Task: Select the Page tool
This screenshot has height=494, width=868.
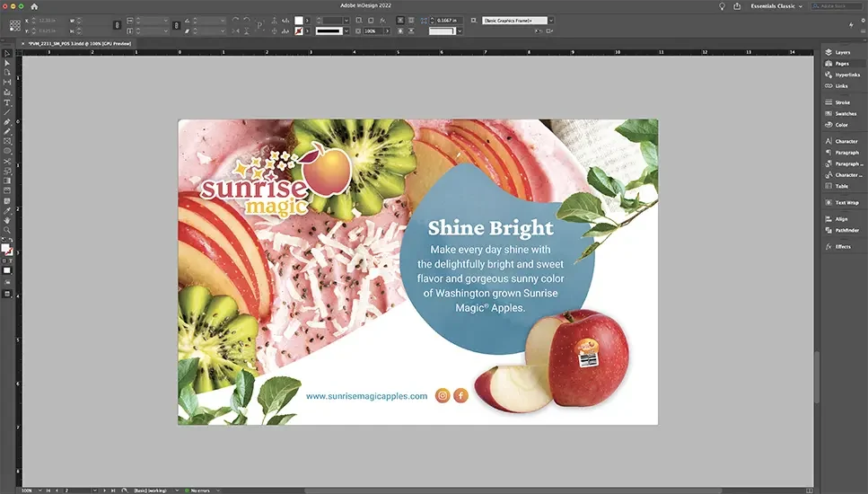Action: pos(7,73)
